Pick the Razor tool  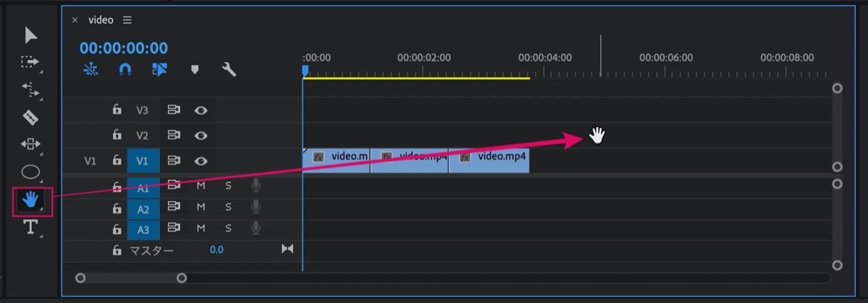(30, 116)
